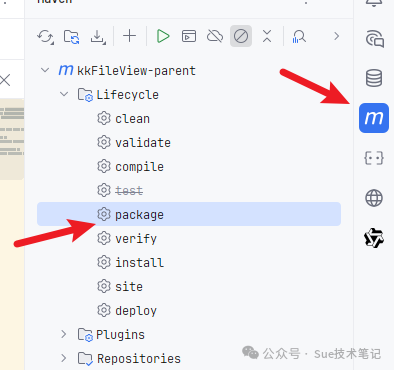
Task: Open the Database tool window icon
Action: [x=374, y=78]
